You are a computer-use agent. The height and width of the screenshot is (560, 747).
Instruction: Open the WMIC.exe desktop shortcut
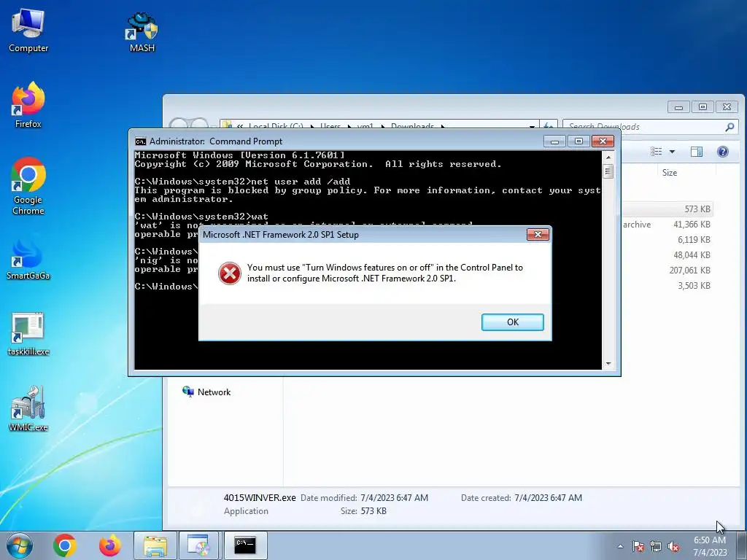28,409
